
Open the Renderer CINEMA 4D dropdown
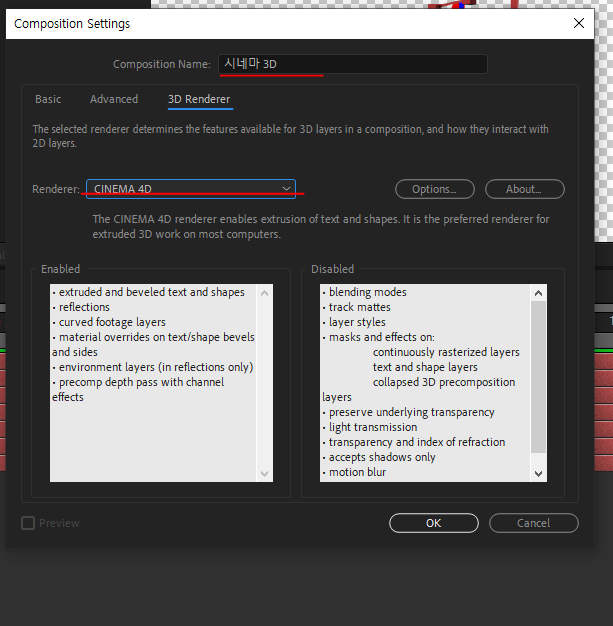click(x=191, y=189)
